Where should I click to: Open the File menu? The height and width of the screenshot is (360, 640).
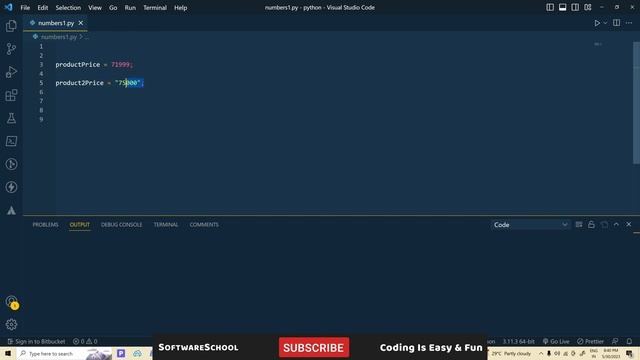[x=25, y=7]
